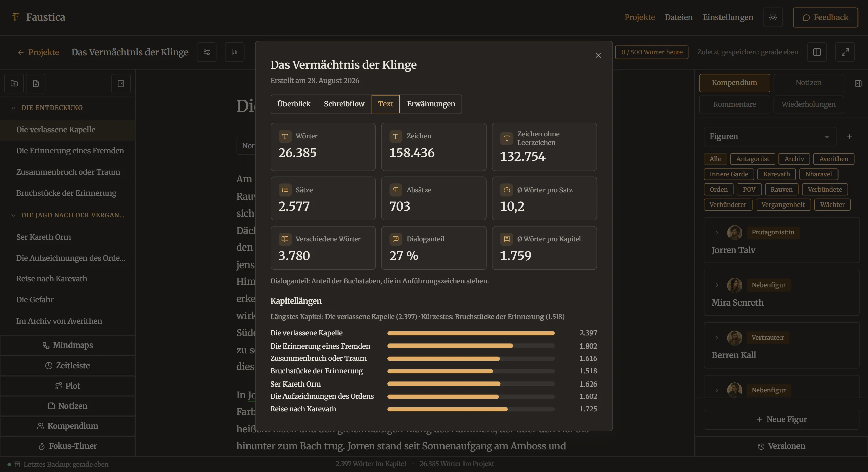This screenshot has width=868, height=472.
Task: Click daily word goal 0 / 500 indicator
Action: pos(652,52)
